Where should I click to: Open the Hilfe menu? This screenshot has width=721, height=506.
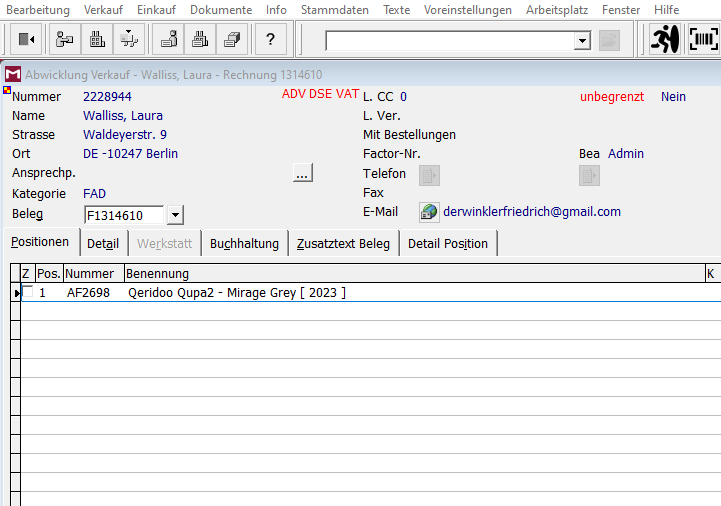click(666, 10)
